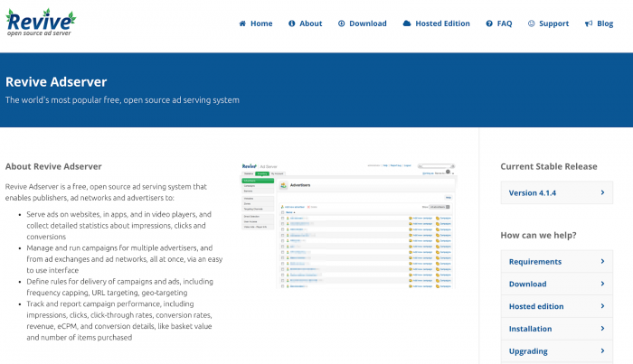
Task: Click the Revive logo
Action: [x=41, y=23]
